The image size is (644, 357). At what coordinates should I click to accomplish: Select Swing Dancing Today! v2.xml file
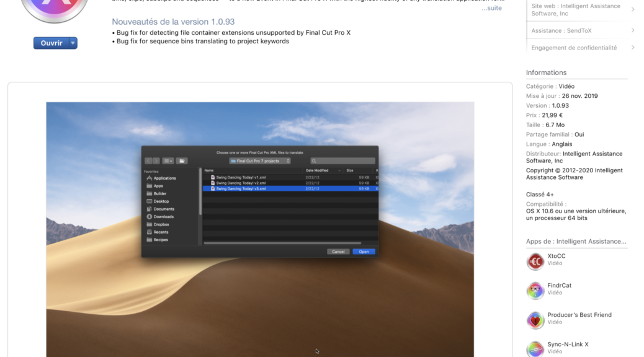[x=290, y=183]
